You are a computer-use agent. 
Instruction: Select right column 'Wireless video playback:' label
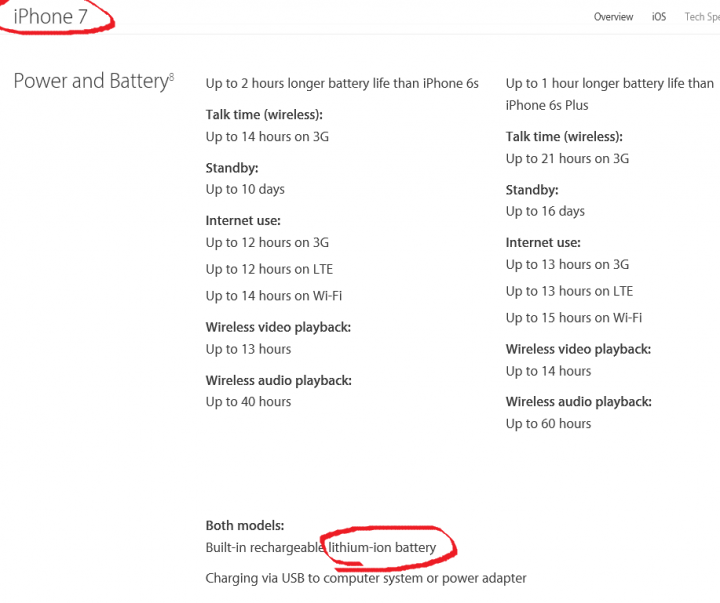[579, 349]
